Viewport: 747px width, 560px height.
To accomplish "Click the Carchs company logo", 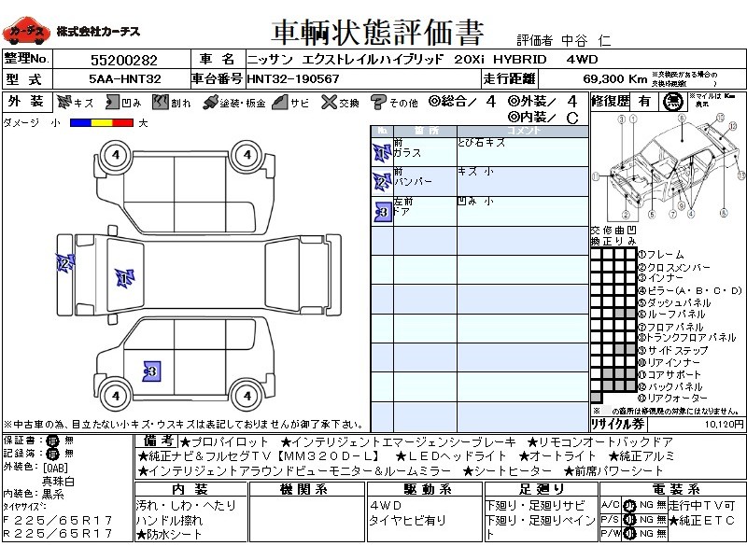I will point(26,33).
